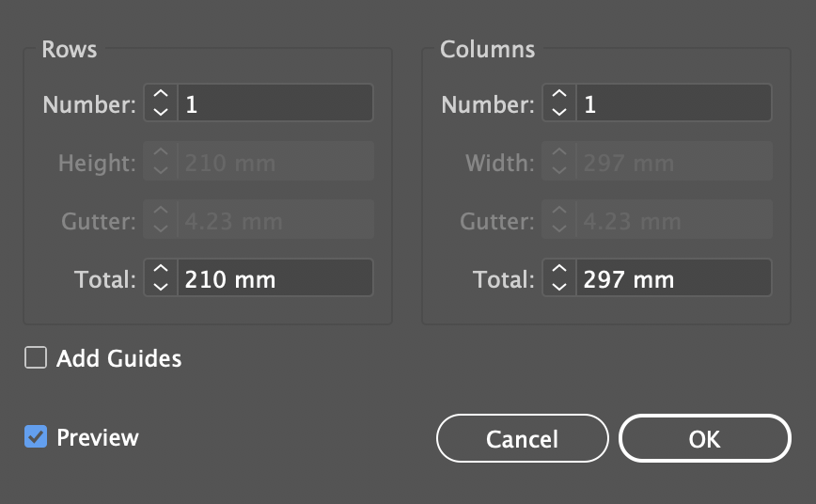Viewport: 816px width, 504px height.
Task: Click down arrow on Rows Number stepper
Action: tap(161, 111)
